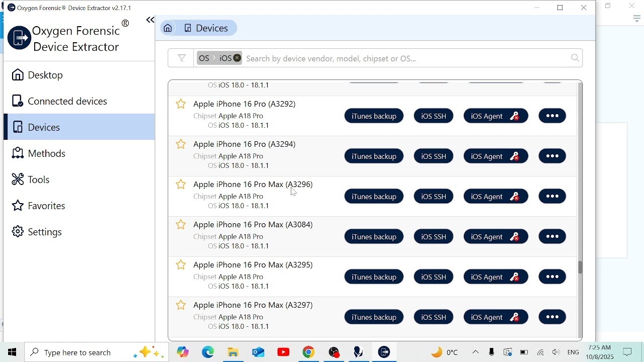
Task: Choose iOS Agent for iPhone 16 Pro (A3292)
Action: [496, 116]
